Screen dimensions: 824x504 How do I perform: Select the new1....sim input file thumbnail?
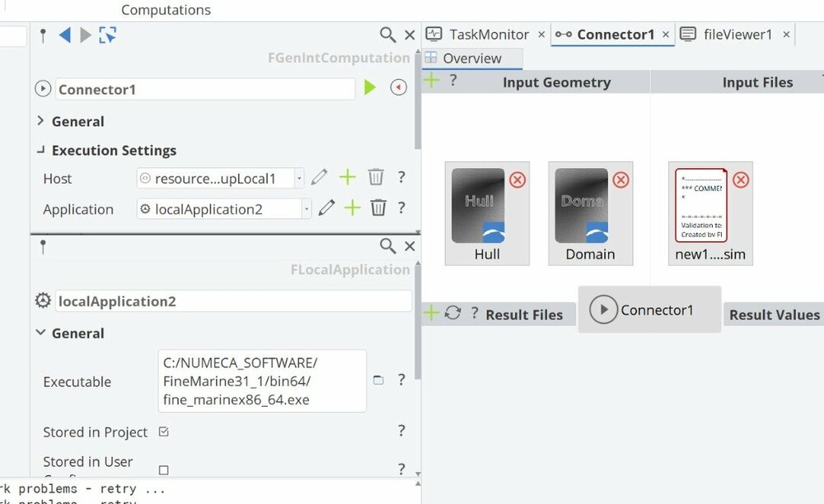tap(710, 213)
